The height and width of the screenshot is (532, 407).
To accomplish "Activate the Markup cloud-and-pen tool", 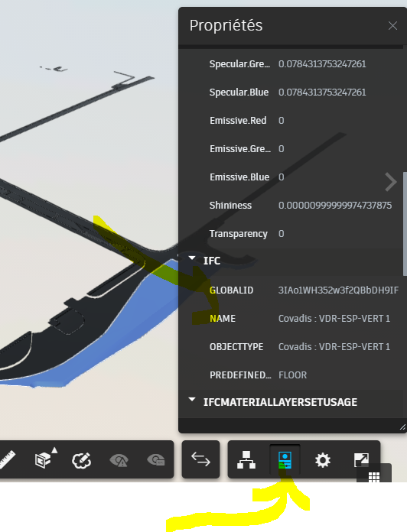I will pos(81,460).
